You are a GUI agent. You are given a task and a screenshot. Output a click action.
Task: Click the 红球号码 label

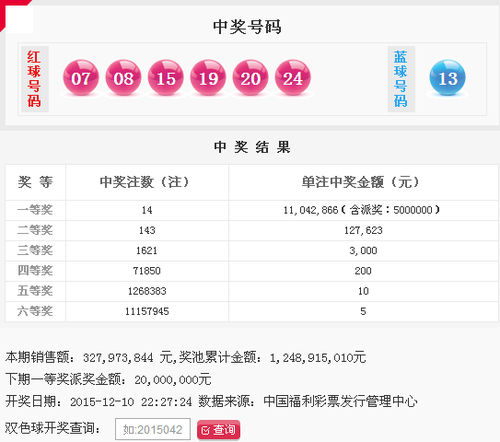point(35,79)
